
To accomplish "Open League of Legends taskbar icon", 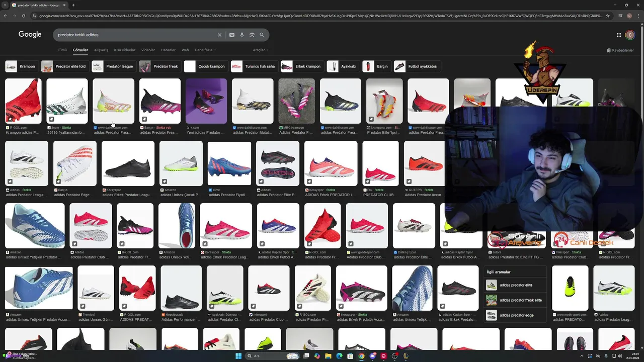I will point(406,356).
